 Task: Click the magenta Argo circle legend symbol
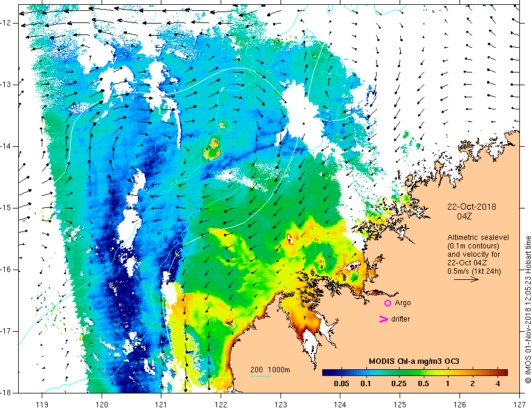coord(388,303)
